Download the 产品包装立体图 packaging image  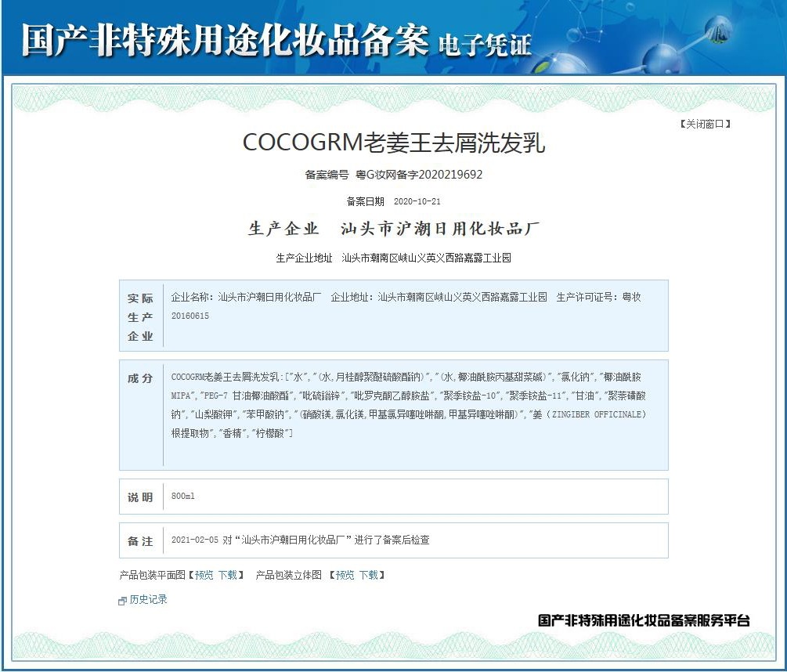(x=370, y=573)
